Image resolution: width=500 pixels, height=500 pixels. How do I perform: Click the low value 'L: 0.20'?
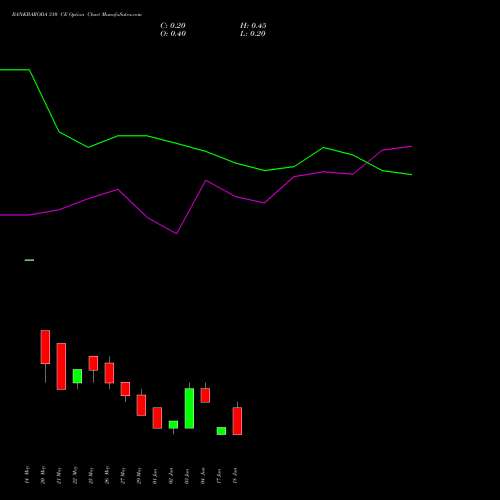click(253, 34)
